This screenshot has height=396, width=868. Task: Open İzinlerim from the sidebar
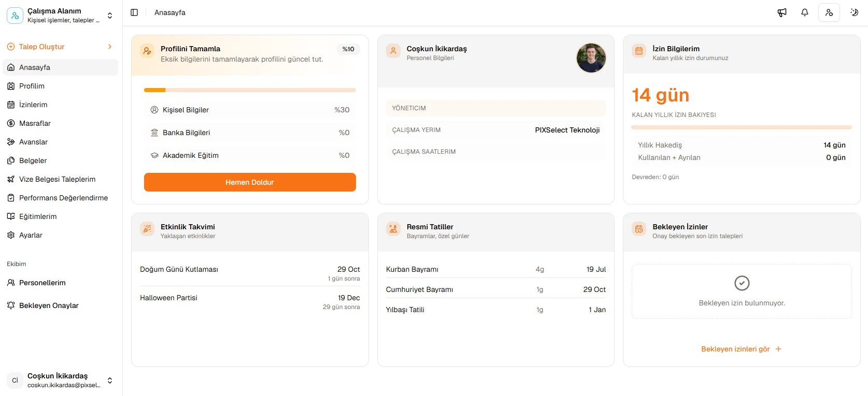click(x=60, y=105)
